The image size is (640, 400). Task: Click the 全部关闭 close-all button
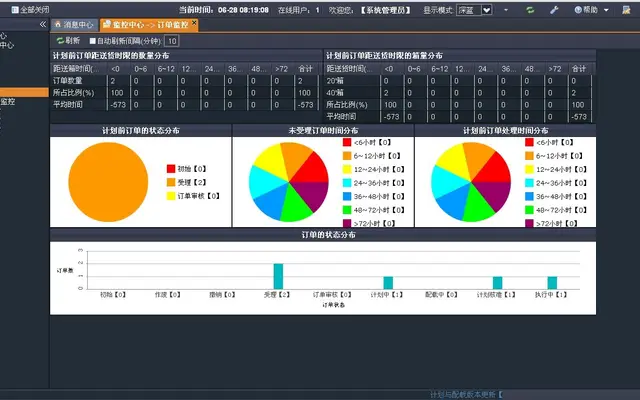[x=30, y=9]
